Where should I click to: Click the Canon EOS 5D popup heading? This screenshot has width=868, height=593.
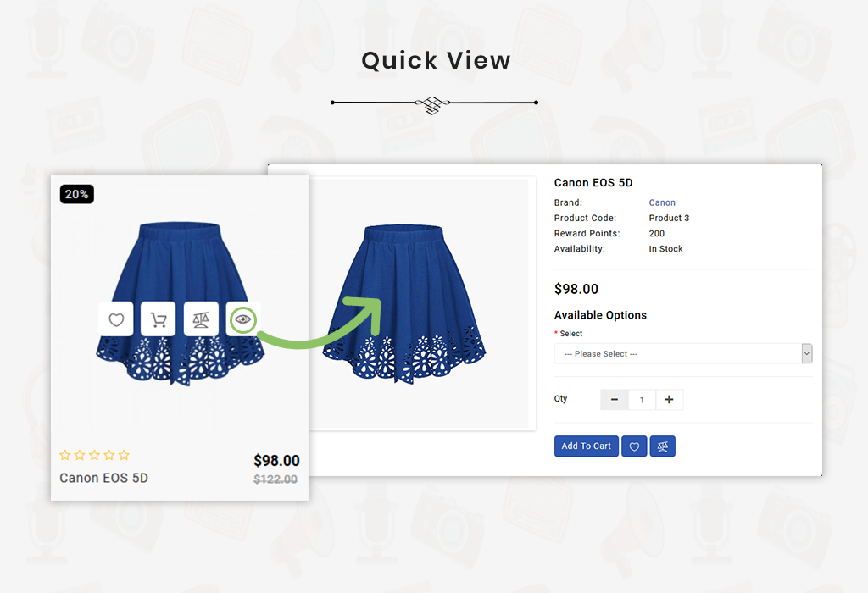593,182
